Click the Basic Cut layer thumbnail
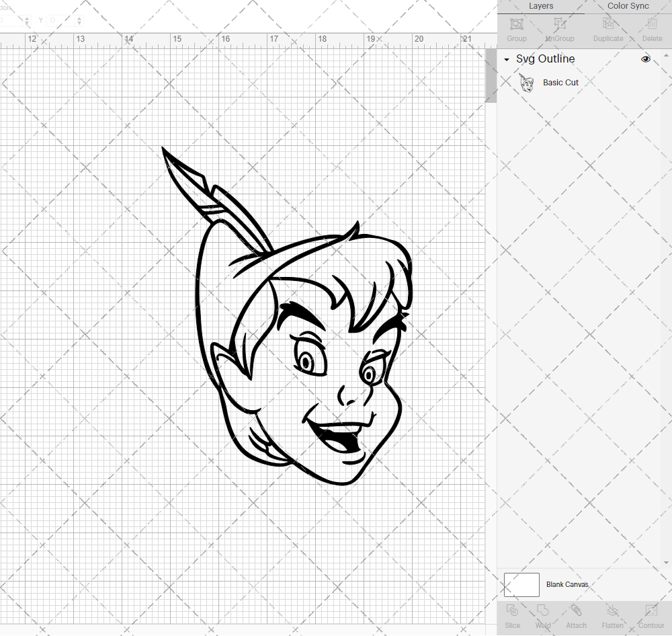The image size is (672, 636). coord(528,82)
